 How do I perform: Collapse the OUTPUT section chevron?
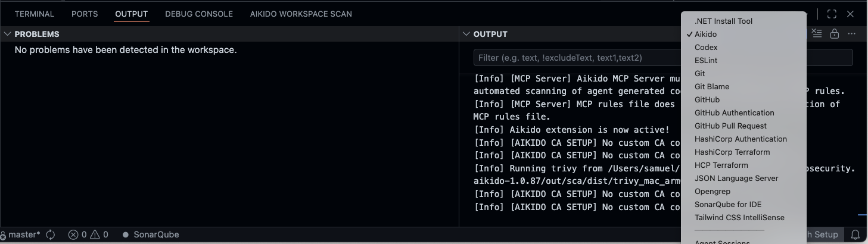(x=466, y=34)
